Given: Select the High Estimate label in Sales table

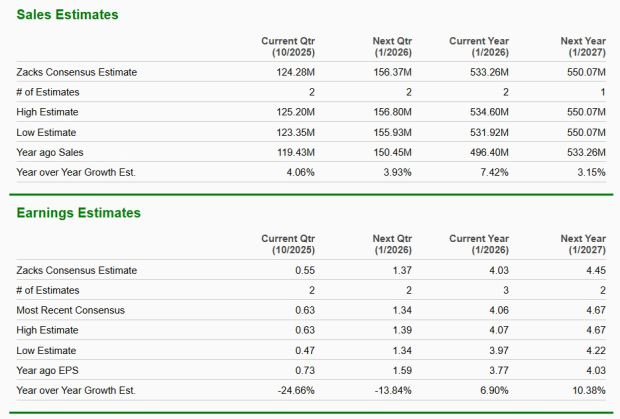Looking at the screenshot, I should [49, 111].
